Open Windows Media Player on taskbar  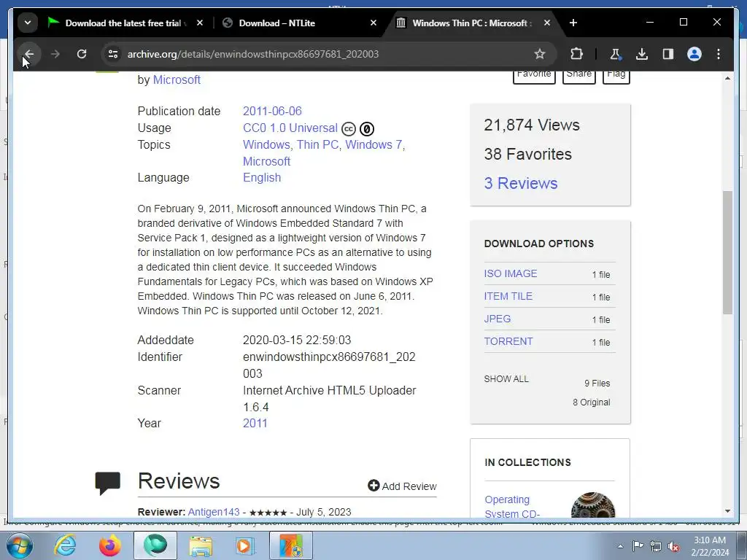pyautogui.click(x=246, y=545)
